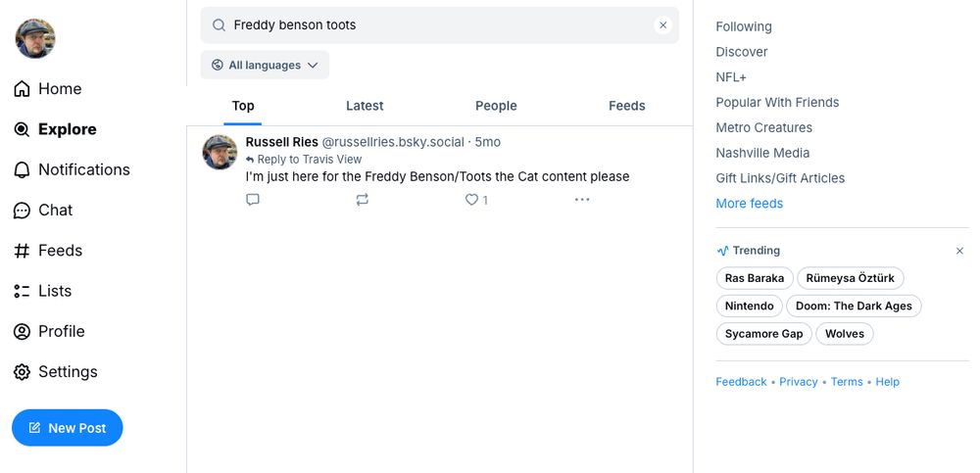Open Chat from the sidebar
980x473 pixels.
(x=55, y=210)
